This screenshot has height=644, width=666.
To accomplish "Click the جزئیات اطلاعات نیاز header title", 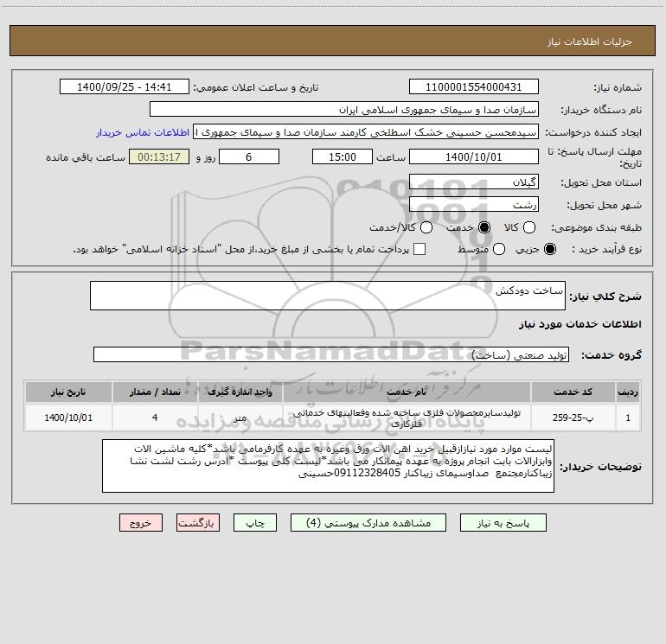I will pos(590,41).
